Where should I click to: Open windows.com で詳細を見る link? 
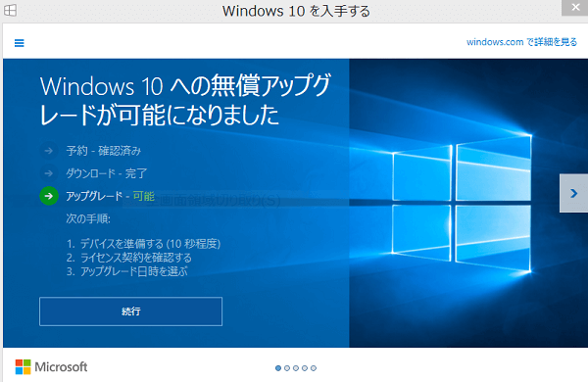[x=521, y=42]
